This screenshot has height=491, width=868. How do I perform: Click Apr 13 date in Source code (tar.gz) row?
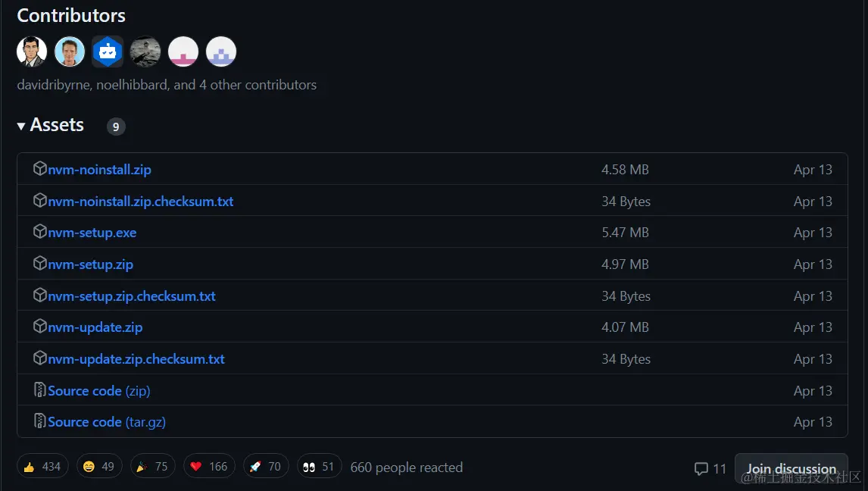coord(813,422)
